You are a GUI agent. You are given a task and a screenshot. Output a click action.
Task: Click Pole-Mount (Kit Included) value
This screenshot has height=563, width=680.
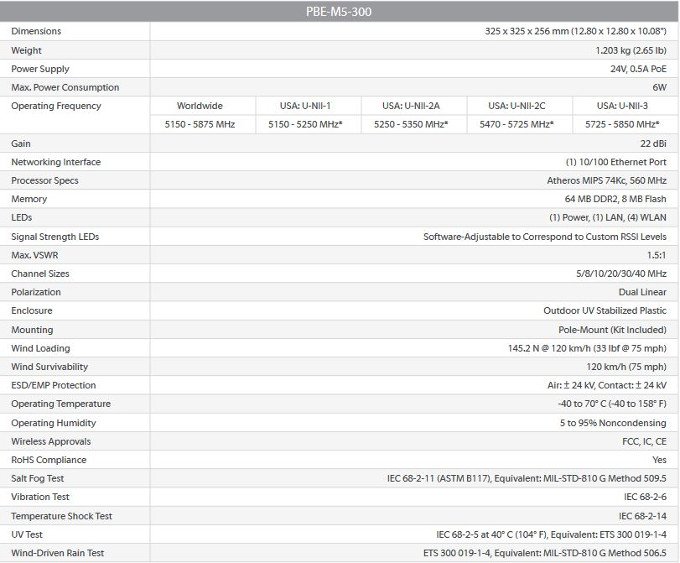tap(612, 330)
